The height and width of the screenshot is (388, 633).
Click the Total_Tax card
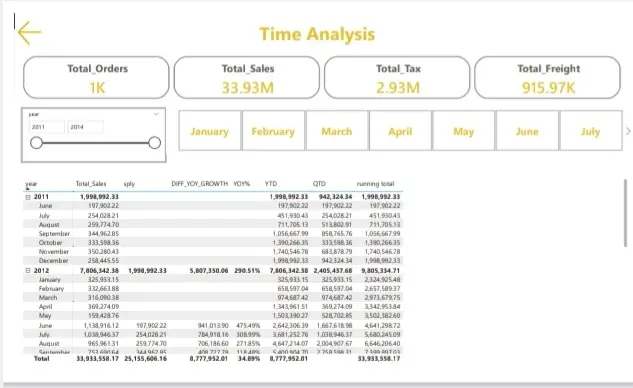tap(397, 77)
